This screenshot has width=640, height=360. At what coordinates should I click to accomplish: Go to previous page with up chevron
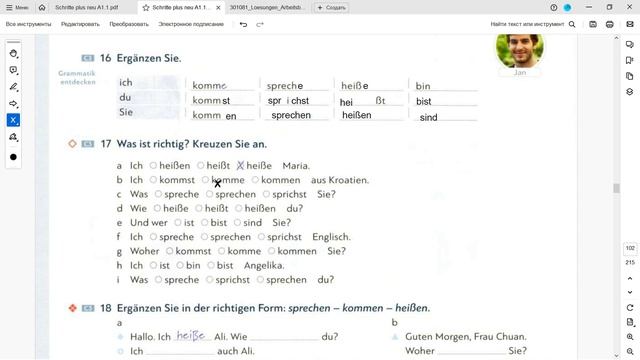pyautogui.click(x=630, y=278)
